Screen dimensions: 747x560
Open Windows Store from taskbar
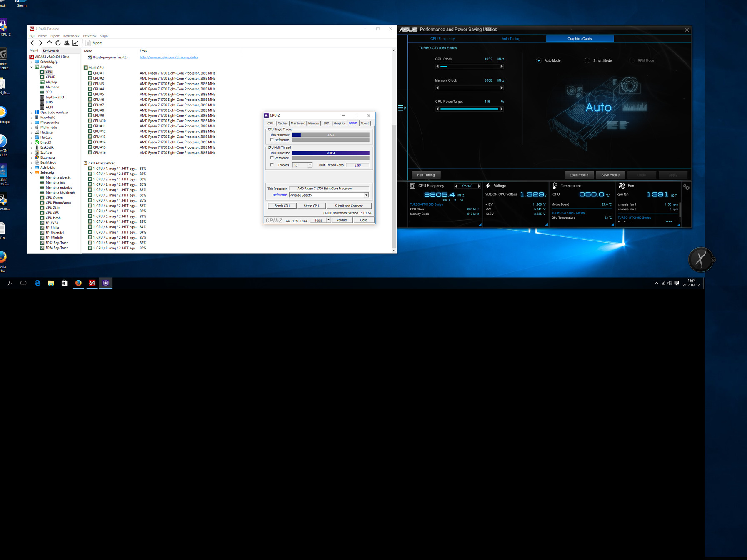[65, 283]
